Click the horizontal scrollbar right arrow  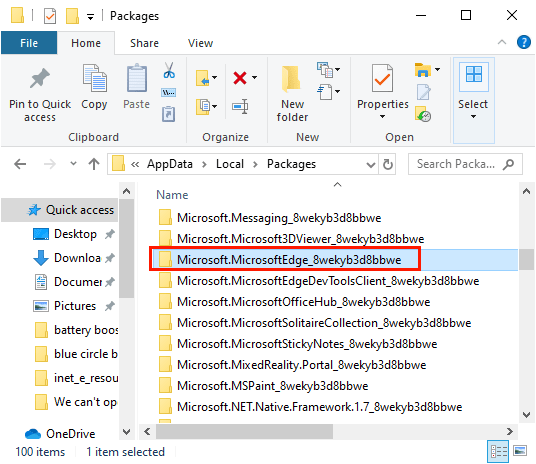[510, 432]
